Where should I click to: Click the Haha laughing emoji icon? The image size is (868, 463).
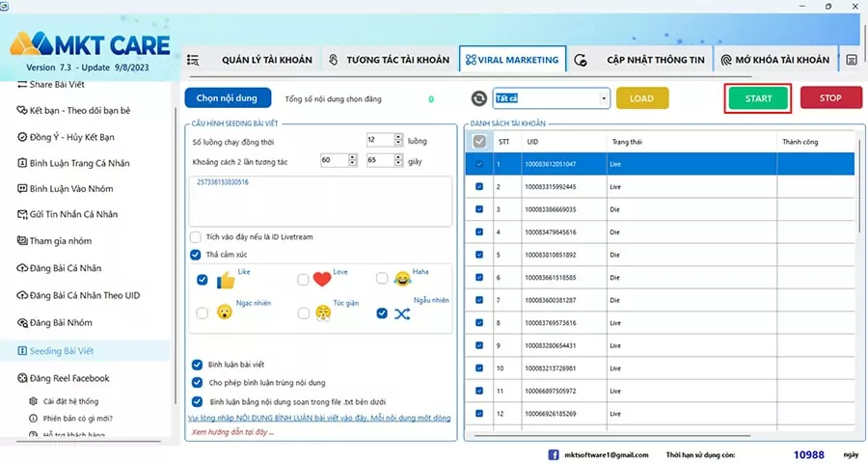tap(402, 279)
